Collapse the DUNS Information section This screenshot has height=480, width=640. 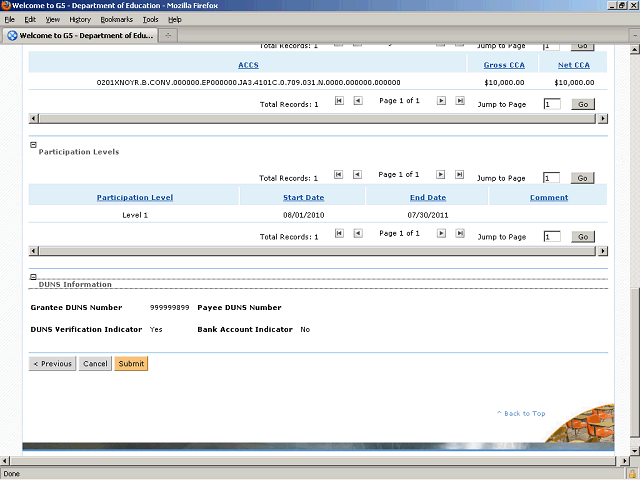click(33, 277)
